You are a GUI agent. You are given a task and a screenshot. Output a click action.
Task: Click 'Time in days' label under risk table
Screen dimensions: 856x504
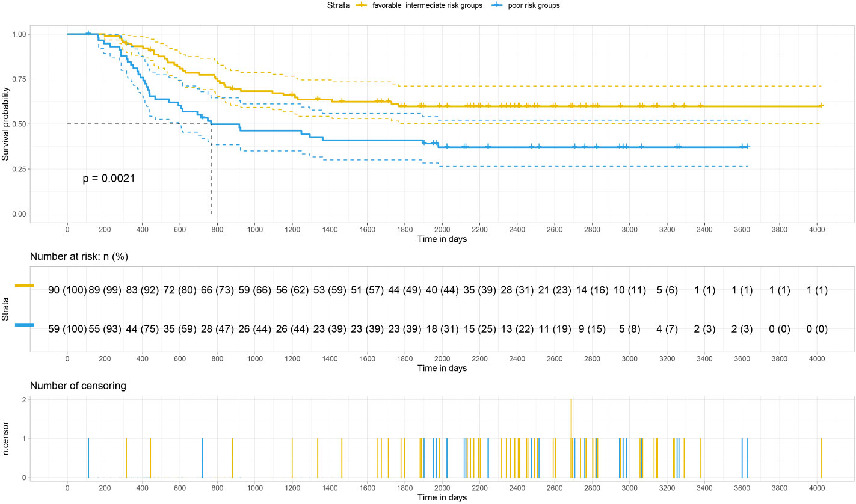pos(442,368)
